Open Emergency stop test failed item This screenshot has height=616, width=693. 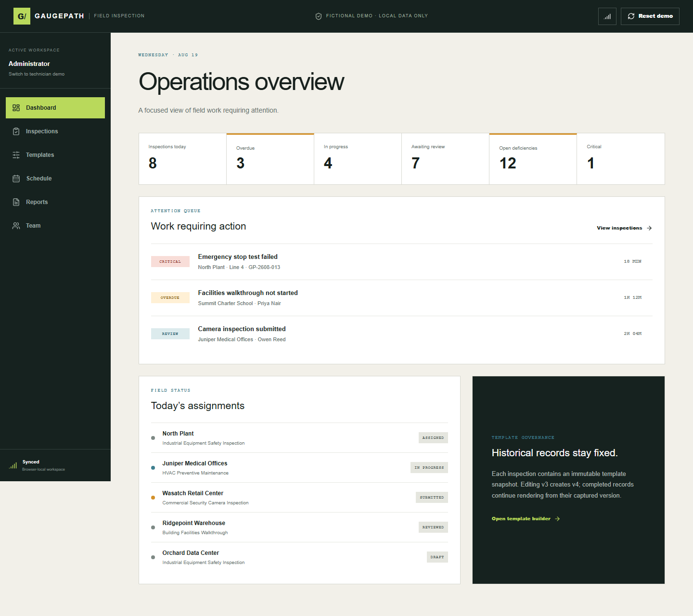pyautogui.click(x=402, y=262)
